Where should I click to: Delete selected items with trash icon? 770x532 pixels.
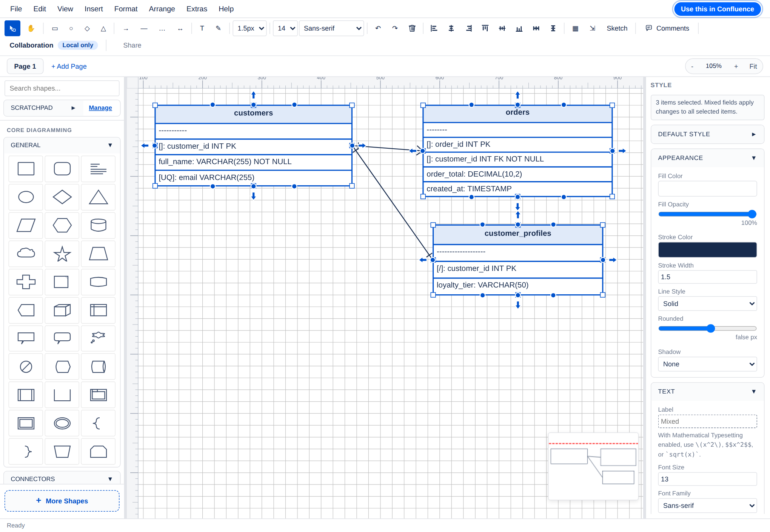[412, 28]
